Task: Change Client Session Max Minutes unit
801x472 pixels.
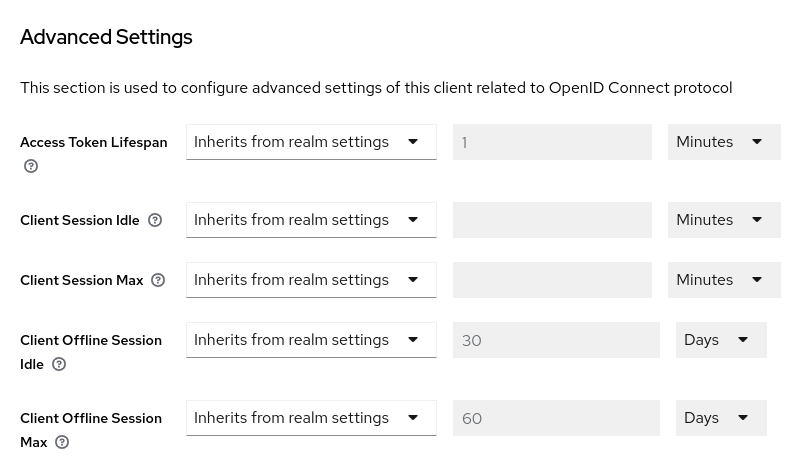Action: coord(723,280)
